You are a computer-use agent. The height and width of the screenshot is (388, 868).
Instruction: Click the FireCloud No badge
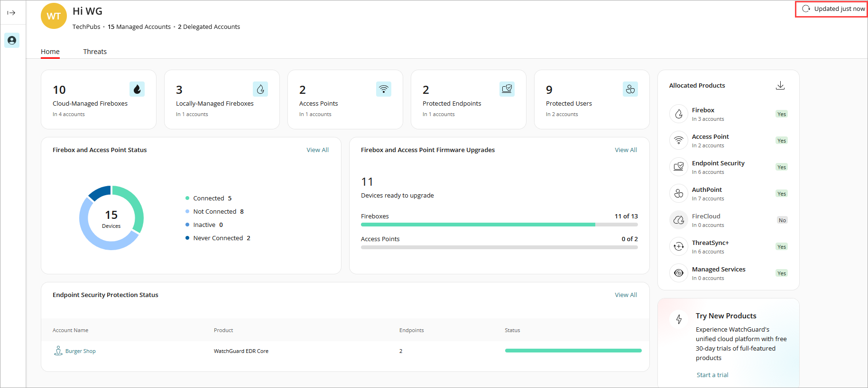(782, 220)
